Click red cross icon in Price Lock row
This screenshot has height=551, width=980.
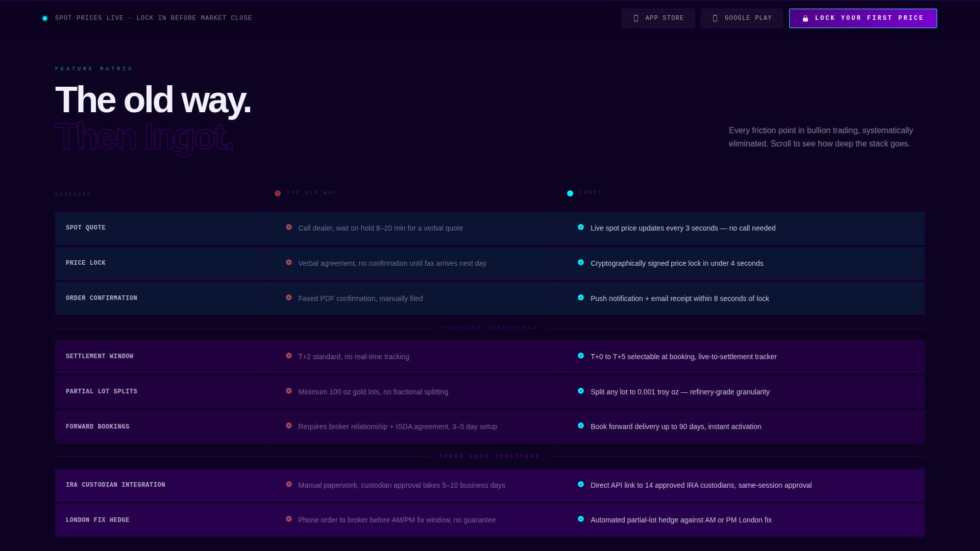click(x=289, y=262)
